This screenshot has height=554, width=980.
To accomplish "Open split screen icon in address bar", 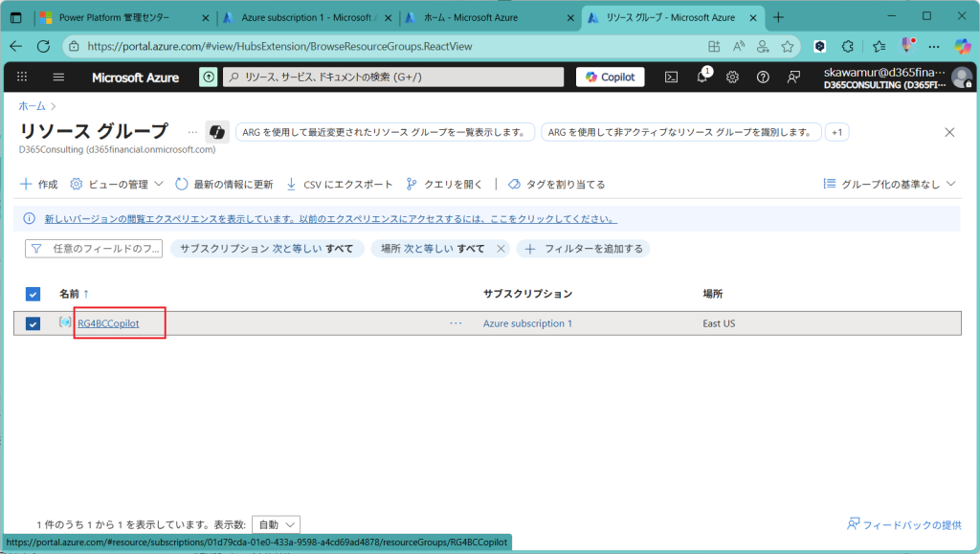I will tap(714, 46).
